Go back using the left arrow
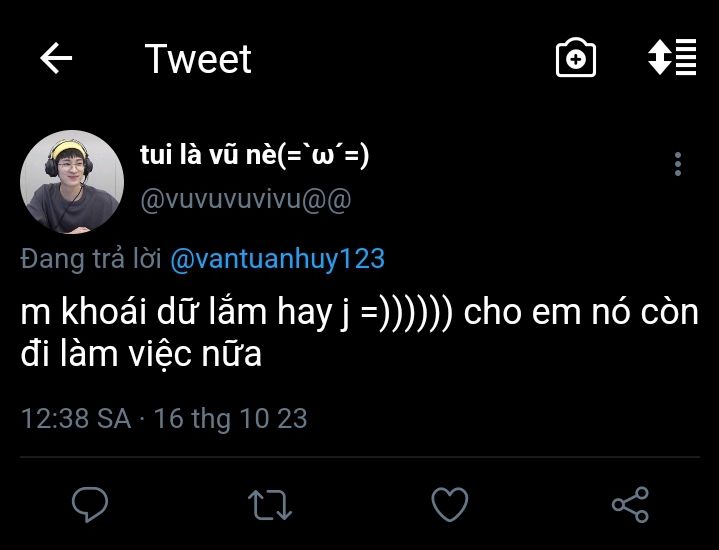 pyautogui.click(x=56, y=59)
